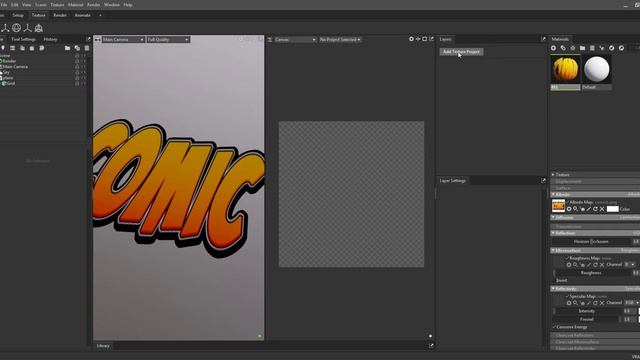This screenshot has width=640, height=360.
Task: Open the Canvas view dropdown
Action: 295,40
